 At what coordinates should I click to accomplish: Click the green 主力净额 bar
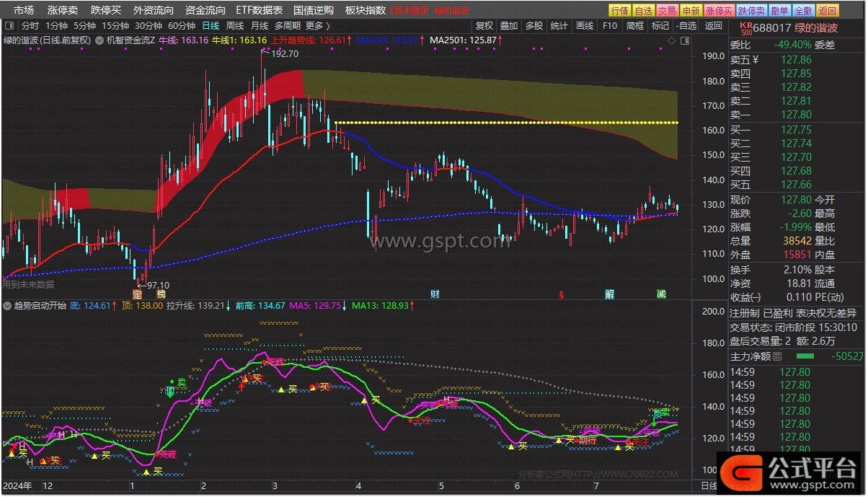coord(805,356)
